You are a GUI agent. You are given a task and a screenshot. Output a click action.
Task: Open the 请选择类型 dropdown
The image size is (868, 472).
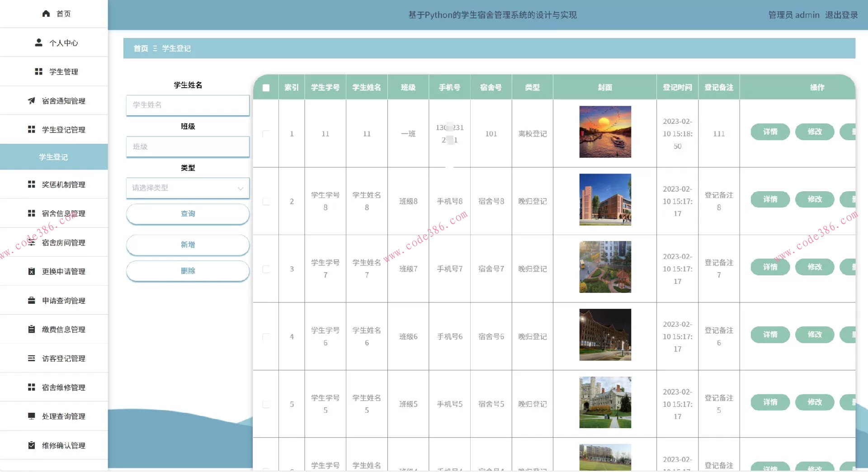coord(188,188)
